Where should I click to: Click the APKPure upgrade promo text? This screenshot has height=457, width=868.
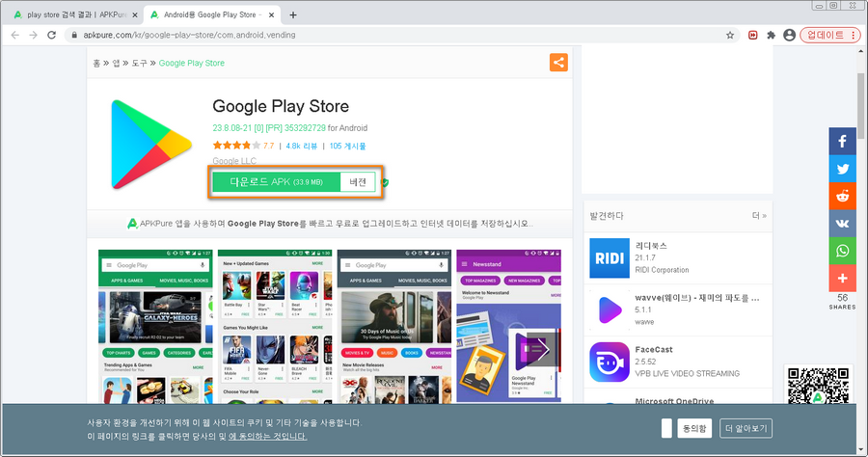[331, 224]
